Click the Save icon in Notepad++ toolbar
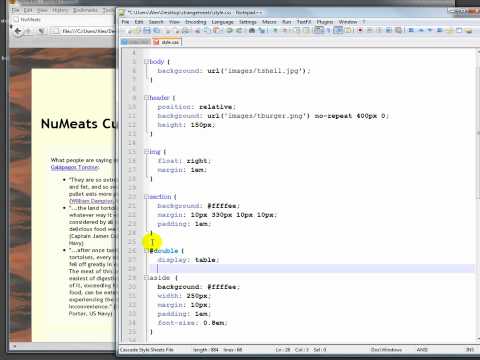The height and width of the screenshot is (360, 480). click(147, 31)
